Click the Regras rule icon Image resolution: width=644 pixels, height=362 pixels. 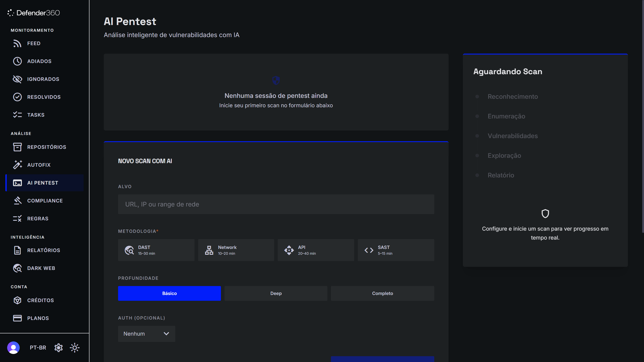pyautogui.click(x=17, y=219)
